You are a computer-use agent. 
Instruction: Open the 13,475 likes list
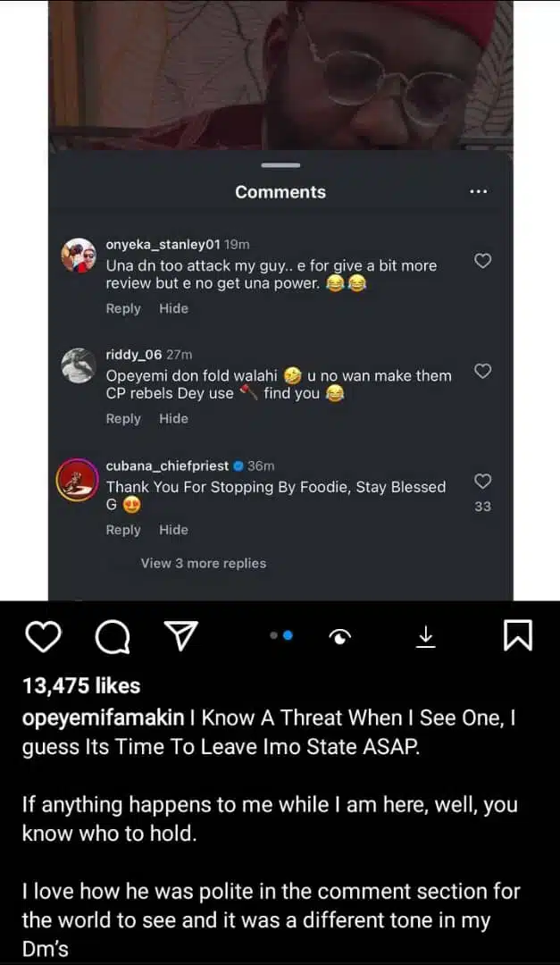tap(80, 685)
